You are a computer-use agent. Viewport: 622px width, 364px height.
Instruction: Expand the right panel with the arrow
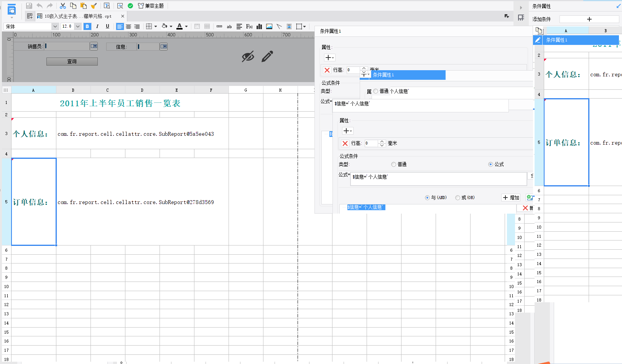pyautogui.click(x=521, y=7)
